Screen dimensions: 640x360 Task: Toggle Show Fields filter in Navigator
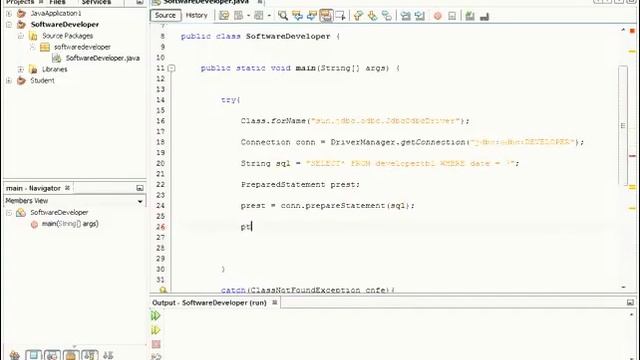tap(33, 355)
